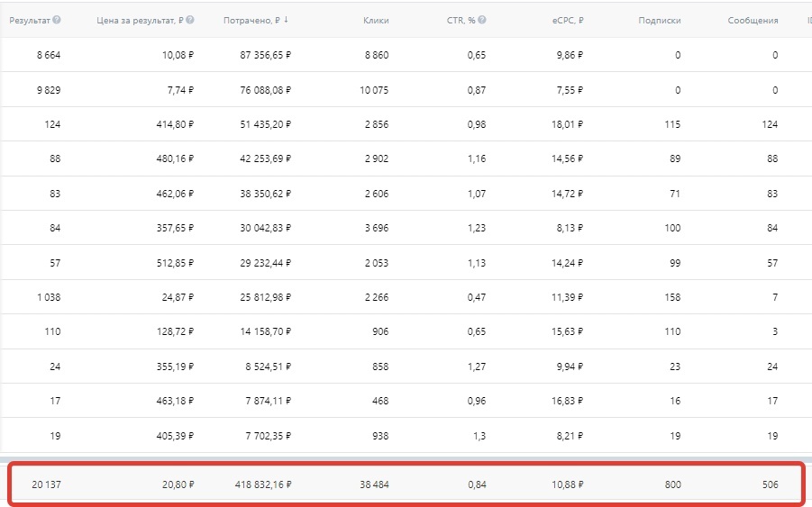Select the spent value 8 524,51 ₽
Screen dimensions: 812x507
269,367
